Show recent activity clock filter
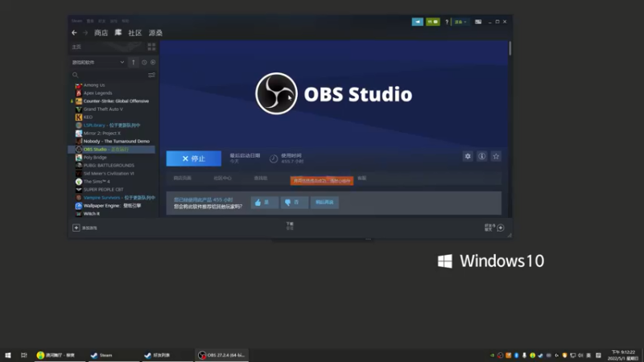The image size is (644, 362). [144, 63]
